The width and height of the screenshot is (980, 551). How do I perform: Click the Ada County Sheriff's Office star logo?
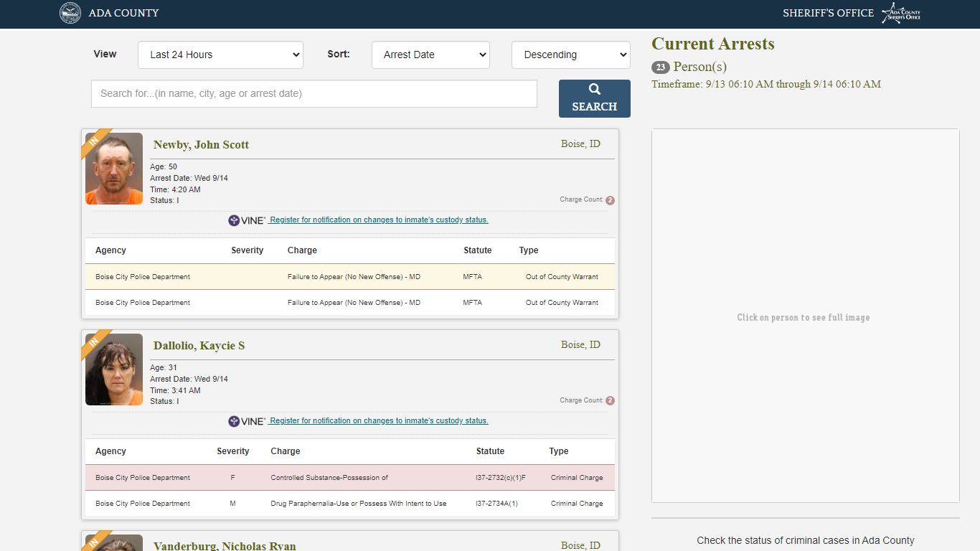(901, 13)
